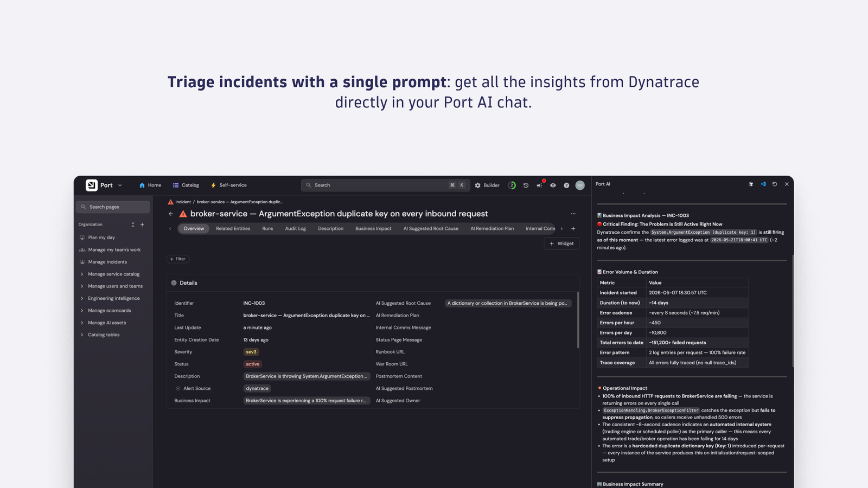Open the Port organization dropdown chevron
Viewport: 868px width, 488px height.
point(120,185)
